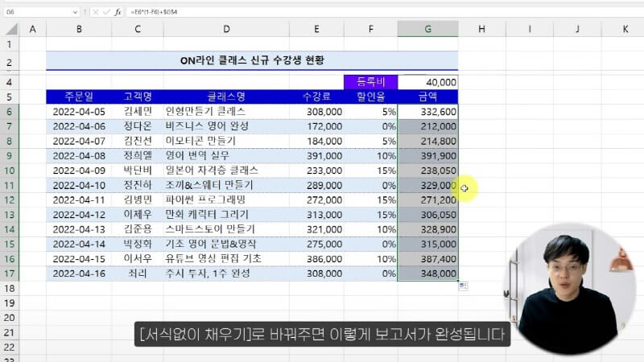Click the presenter webcam thumbnail
This screenshot has width=644, height=362.
point(571,290)
